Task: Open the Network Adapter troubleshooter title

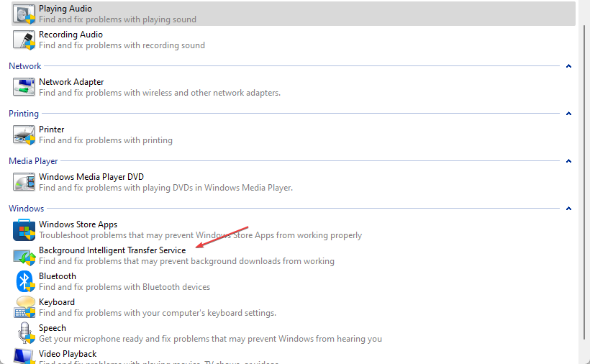Action: [x=71, y=82]
